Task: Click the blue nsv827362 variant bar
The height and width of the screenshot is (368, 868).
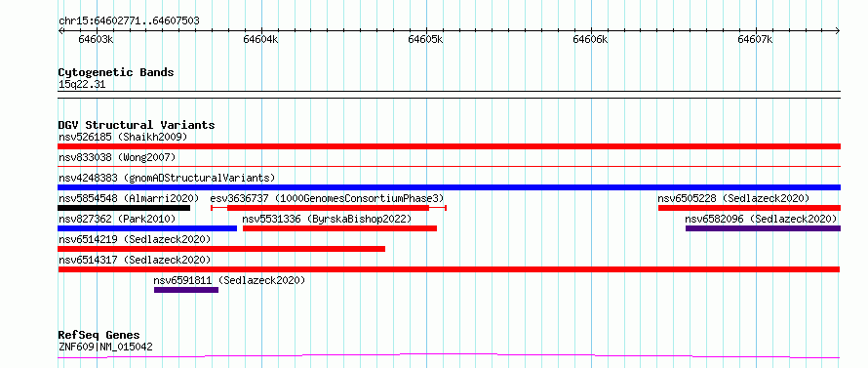Action: (x=147, y=228)
